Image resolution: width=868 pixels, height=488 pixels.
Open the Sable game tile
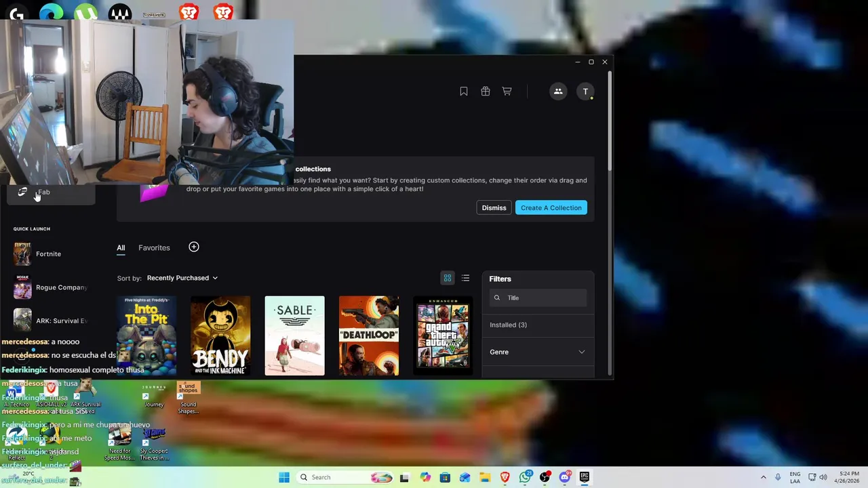[294, 335]
